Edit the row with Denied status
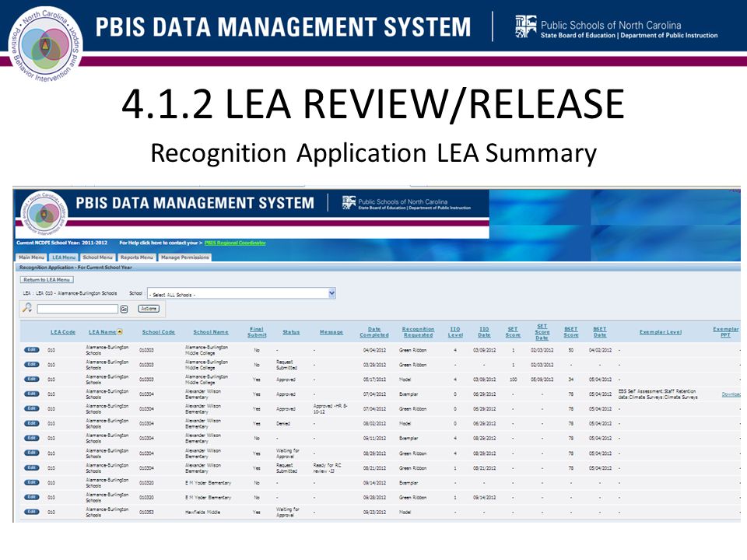The height and width of the screenshot is (560, 747). point(31,423)
